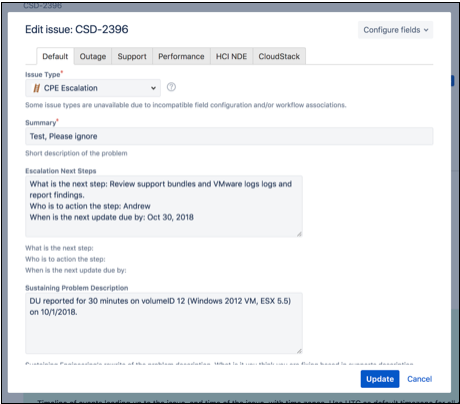Expand the Configure fields menu

click(395, 30)
